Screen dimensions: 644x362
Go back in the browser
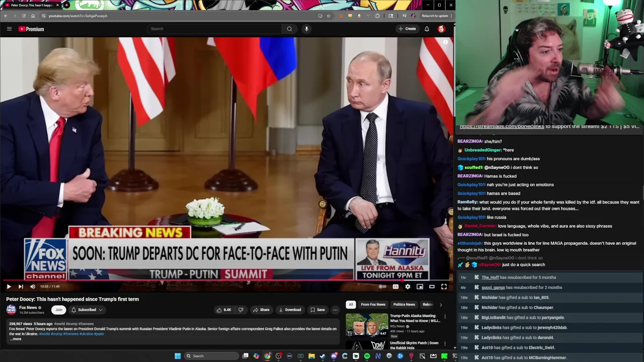6,16
